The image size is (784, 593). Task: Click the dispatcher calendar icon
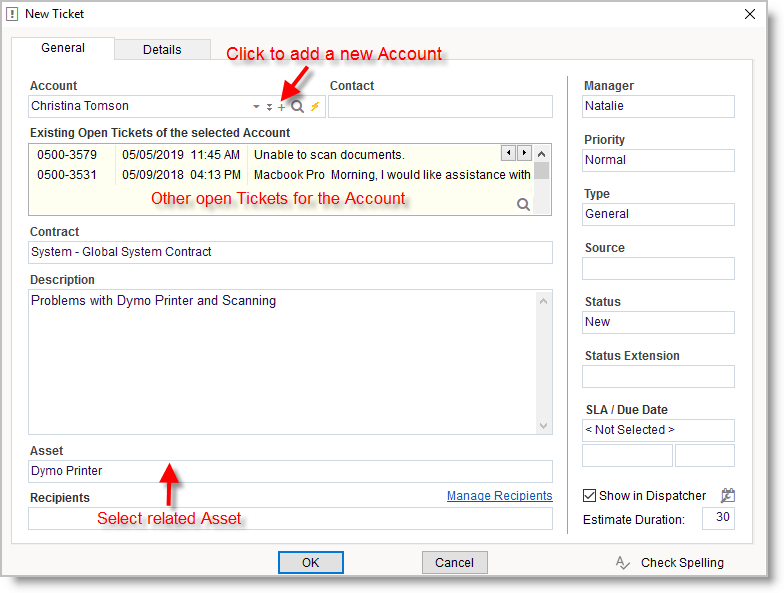coord(728,495)
